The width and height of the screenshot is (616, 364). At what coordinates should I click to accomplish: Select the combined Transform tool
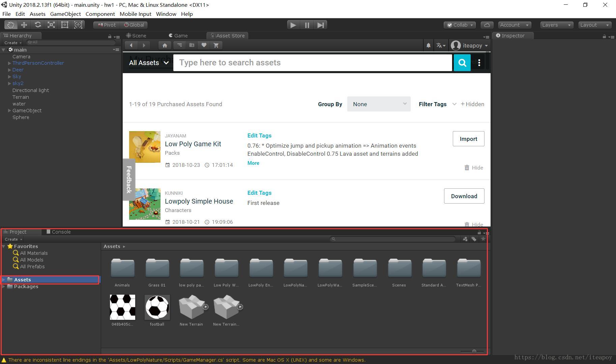click(x=78, y=25)
